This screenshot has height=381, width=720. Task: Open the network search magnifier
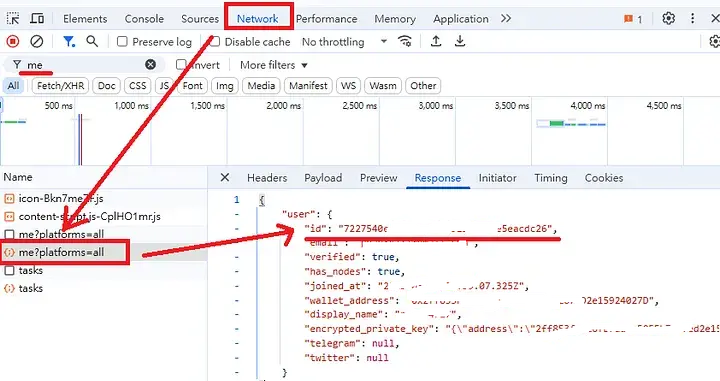click(x=92, y=42)
